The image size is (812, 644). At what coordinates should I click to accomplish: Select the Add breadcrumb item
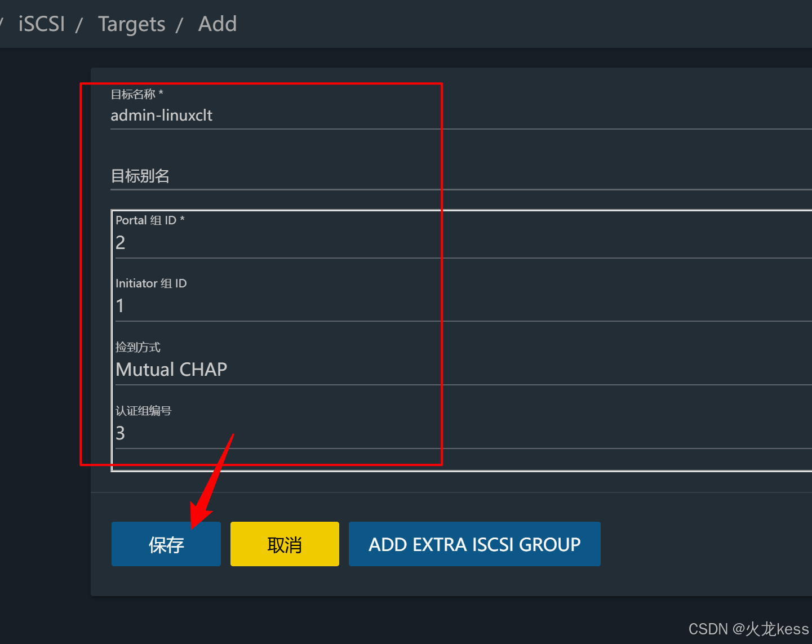point(218,24)
